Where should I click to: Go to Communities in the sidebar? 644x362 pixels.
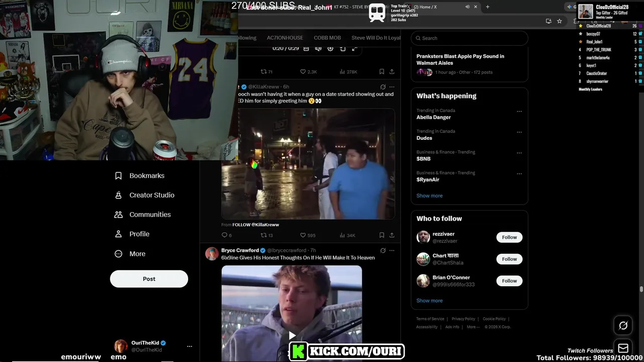coord(143,214)
